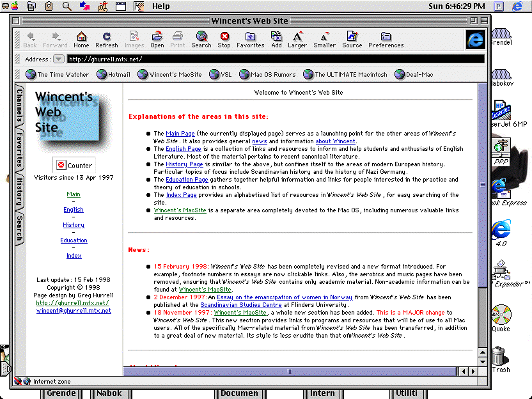Click the Back navigation icon

coord(29,38)
